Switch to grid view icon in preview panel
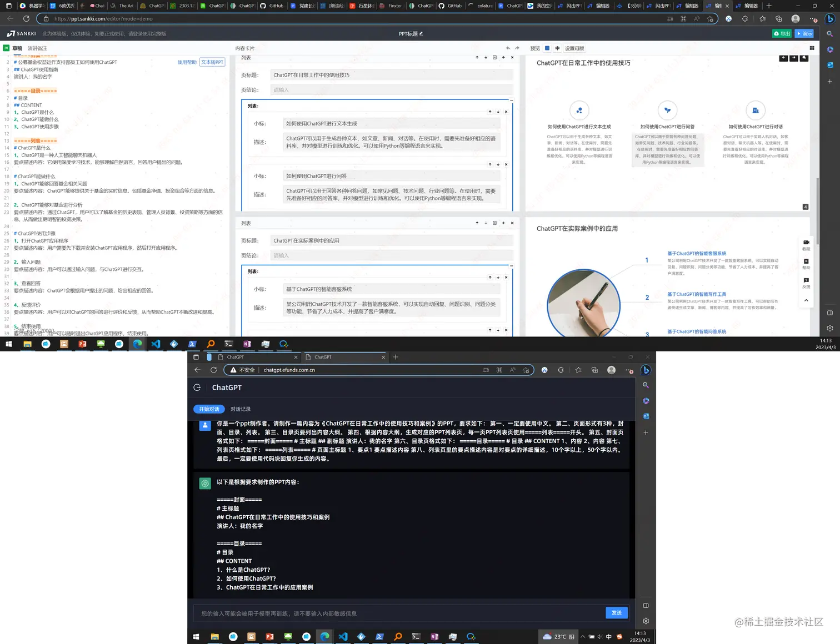The width and height of the screenshot is (840, 644). pyautogui.click(x=812, y=48)
